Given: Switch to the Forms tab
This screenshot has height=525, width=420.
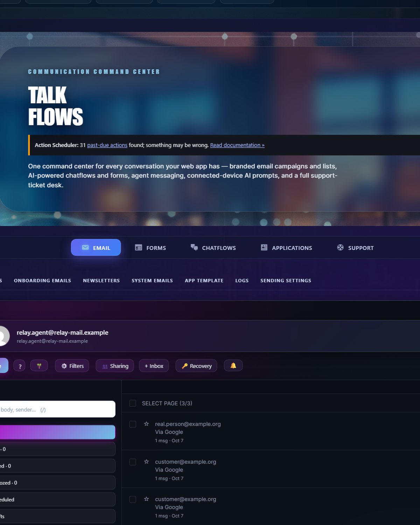Looking at the screenshot, I should (150, 248).
